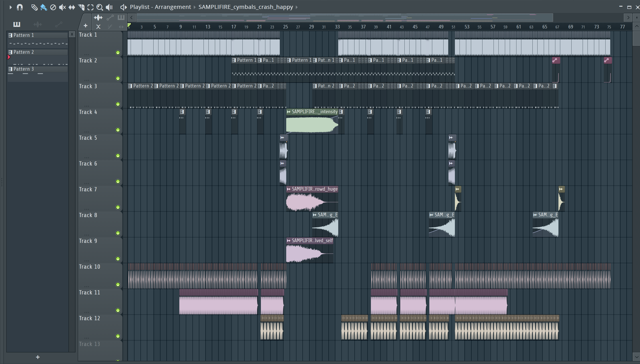Viewport: 640px width, 364px height.
Task: Add new track with plus button
Action: (86, 26)
